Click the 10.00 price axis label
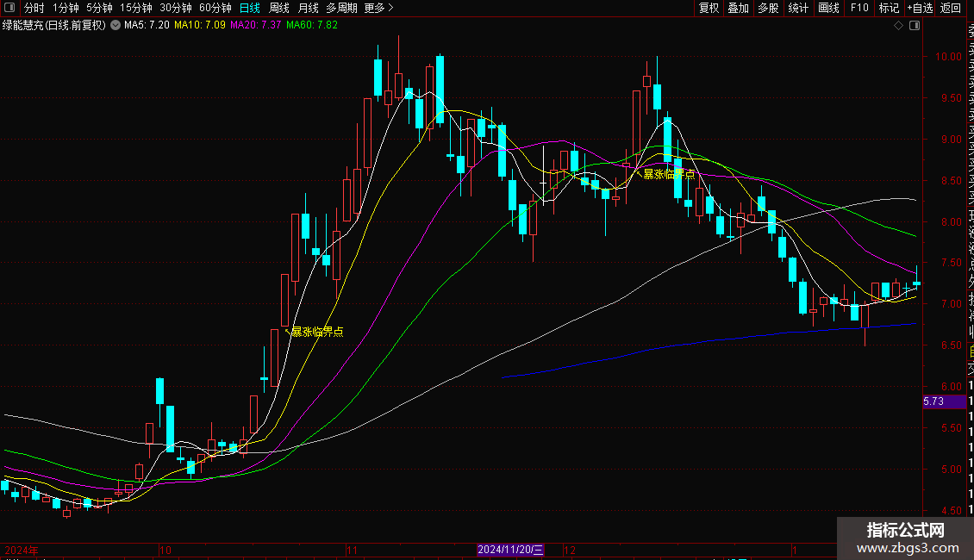This screenshot has height=560, width=974. [948, 57]
